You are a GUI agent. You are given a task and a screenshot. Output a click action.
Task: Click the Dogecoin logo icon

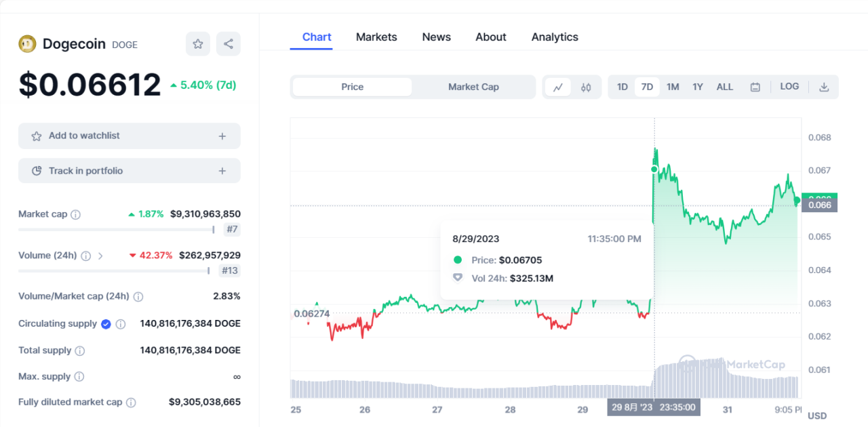27,44
